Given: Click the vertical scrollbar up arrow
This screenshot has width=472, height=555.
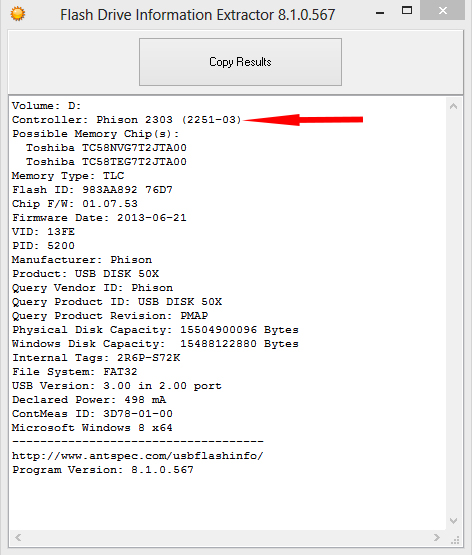Looking at the screenshot, I should click(x=454, y=106).
